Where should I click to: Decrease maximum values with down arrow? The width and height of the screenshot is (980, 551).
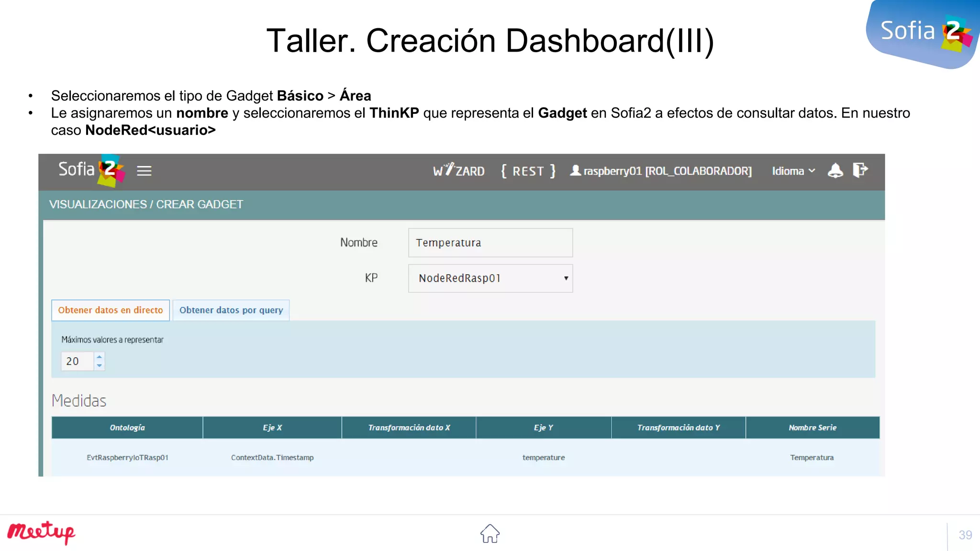pyautogui.click(x=99, y=365)
